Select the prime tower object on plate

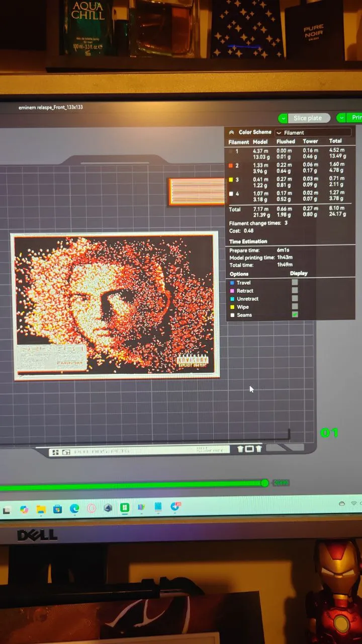point(197,192)
